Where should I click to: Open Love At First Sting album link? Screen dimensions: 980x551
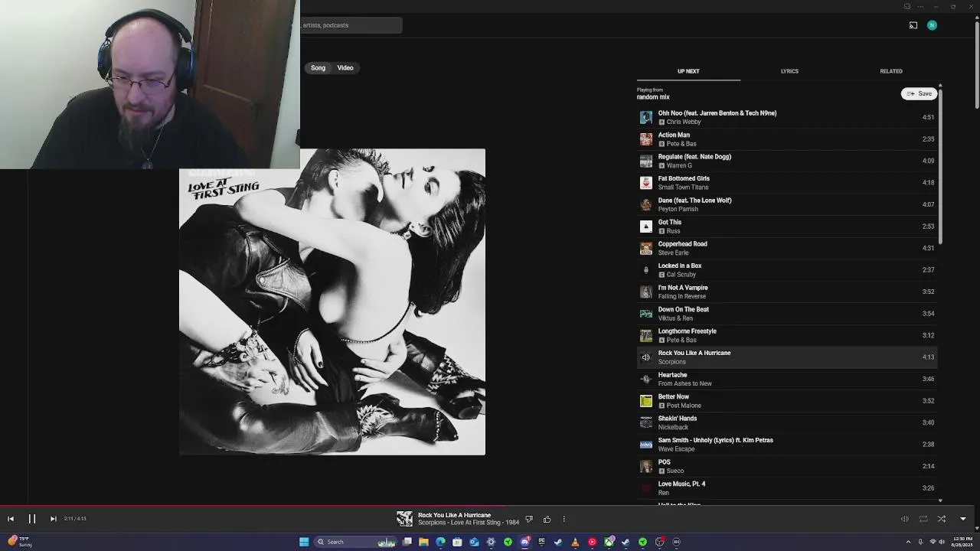[476, 523]
